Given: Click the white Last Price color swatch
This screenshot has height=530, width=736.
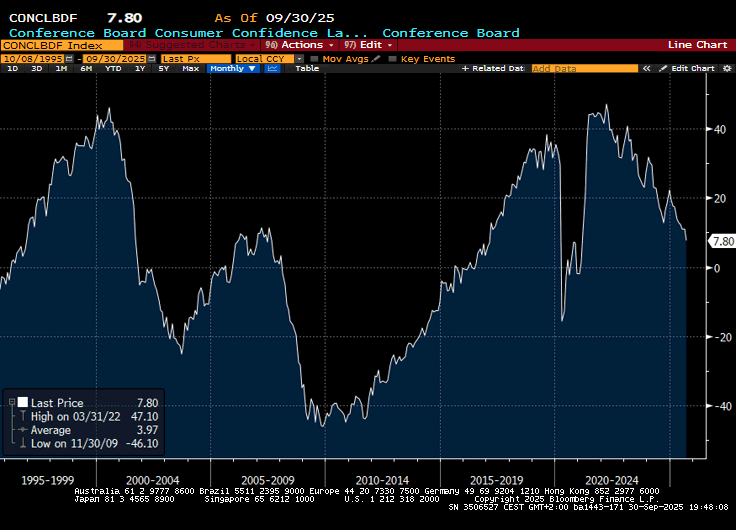Looking at the screenshot, I should (x=22, y=402).
